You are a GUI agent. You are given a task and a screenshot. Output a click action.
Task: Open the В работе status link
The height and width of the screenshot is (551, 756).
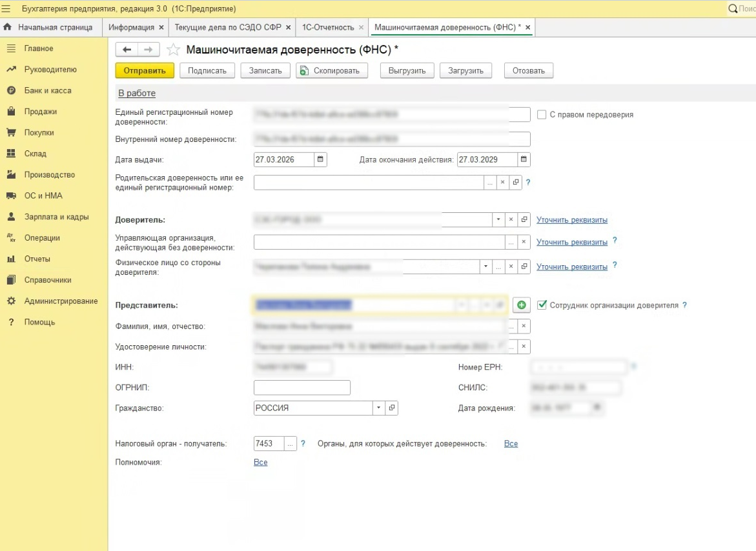[137, 93]
